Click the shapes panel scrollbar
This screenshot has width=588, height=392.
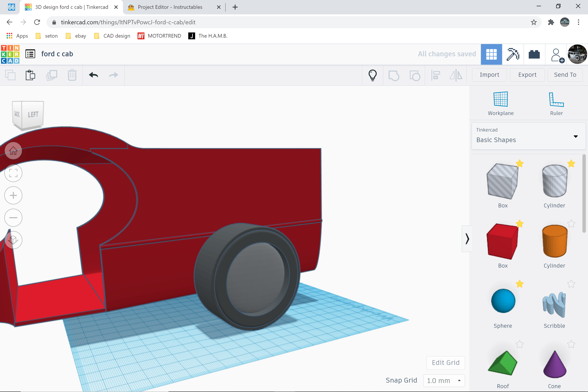click(584, 193)
